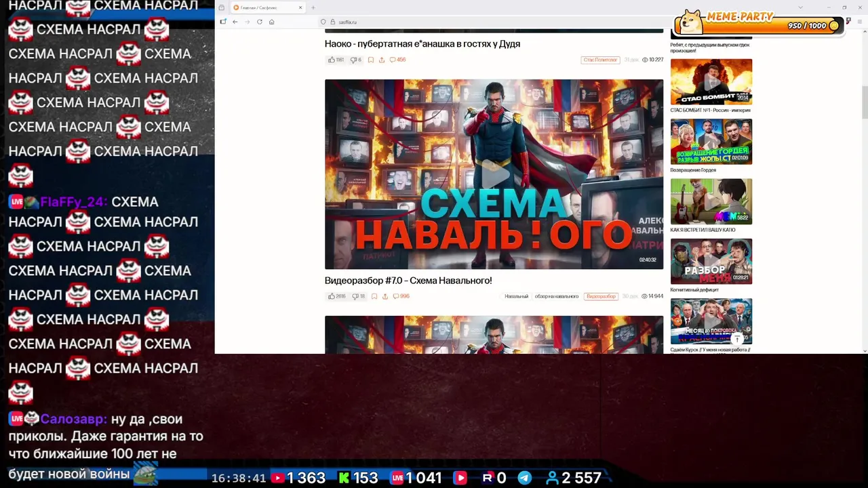The width and height of the screenshot is (868, 488).
Task: Open the Сдаём Курск sidebar thumbnail
Action: pyautogui.click(x=711, y=321)
